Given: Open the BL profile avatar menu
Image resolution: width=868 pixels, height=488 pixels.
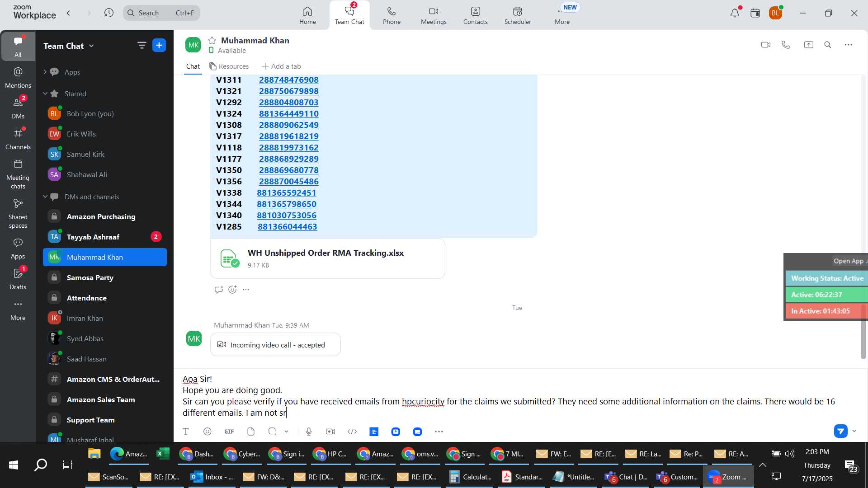Looking at the screenshot, I should coord(775,13).
